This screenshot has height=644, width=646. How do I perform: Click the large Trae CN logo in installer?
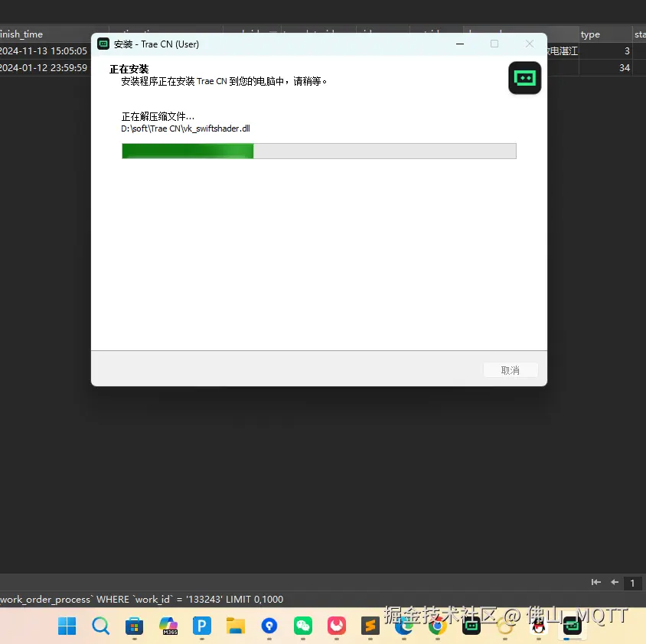(524, 78)
